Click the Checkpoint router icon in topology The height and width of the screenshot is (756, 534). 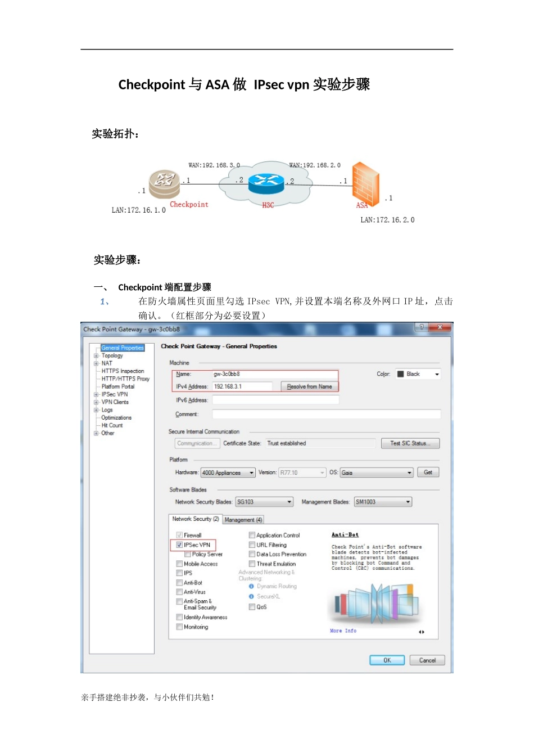point(164,184)
